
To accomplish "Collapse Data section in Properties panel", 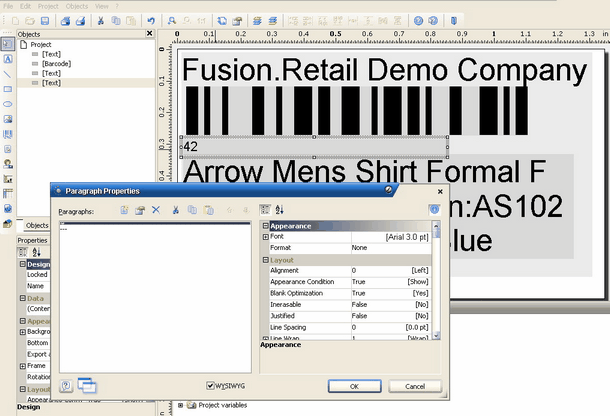I will click(23, 298).
